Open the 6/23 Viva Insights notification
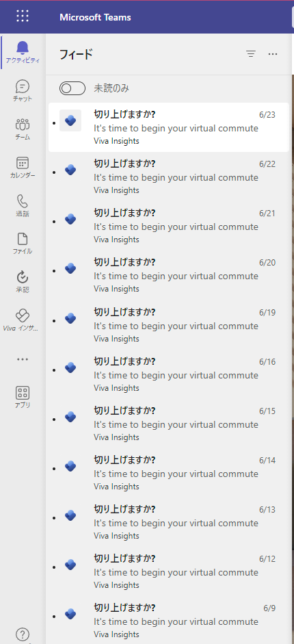 (168, 127)
